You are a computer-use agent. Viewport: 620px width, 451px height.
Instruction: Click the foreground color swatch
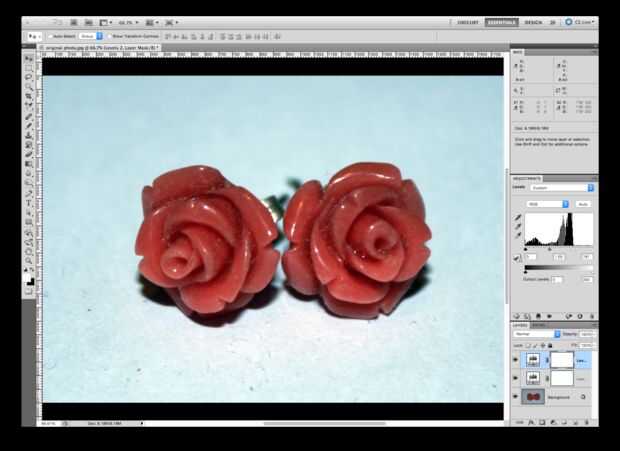pos(27,278)
